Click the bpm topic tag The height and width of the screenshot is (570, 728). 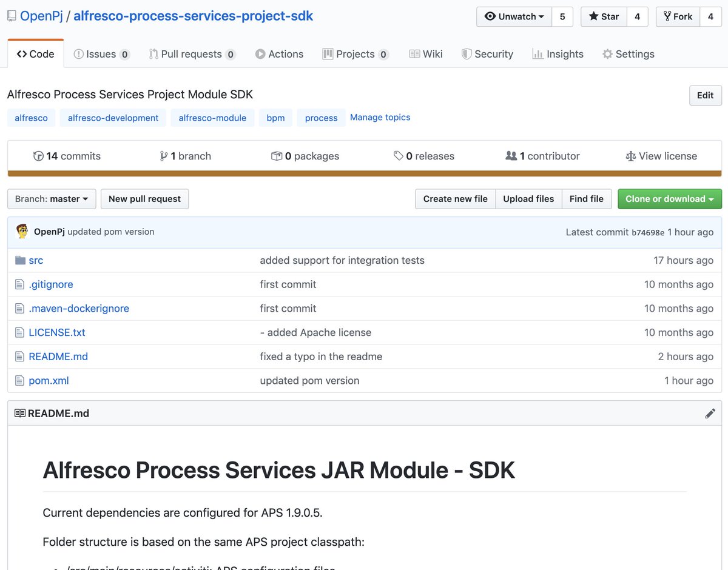tap(275, 118)
